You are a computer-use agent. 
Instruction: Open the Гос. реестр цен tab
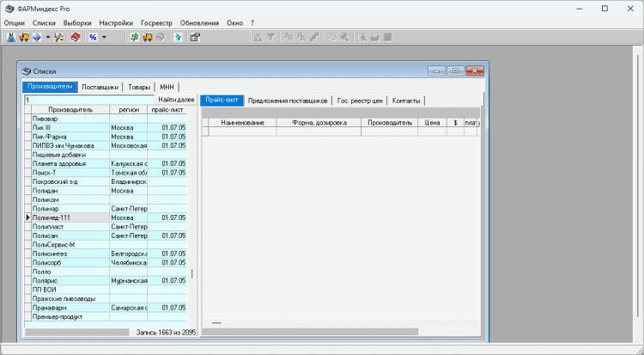pyautogui.click(x=360, y=101)
